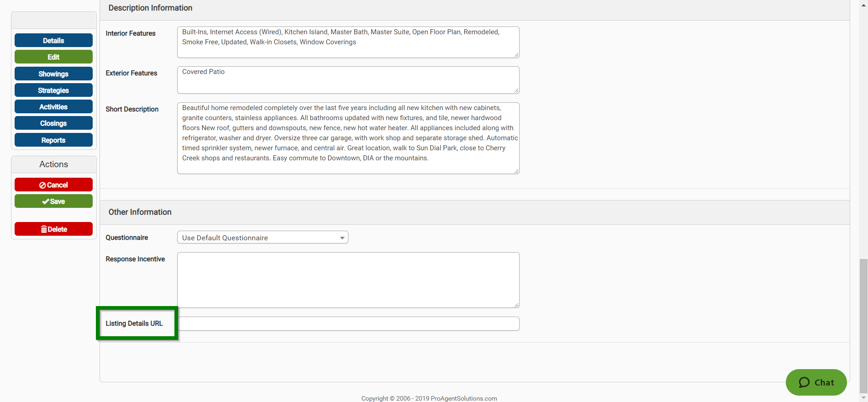The height and width of the screenshot is (402, 868).
Task: Cancel editing the listing
Action: pyautogui.click(x=53, y=185)
